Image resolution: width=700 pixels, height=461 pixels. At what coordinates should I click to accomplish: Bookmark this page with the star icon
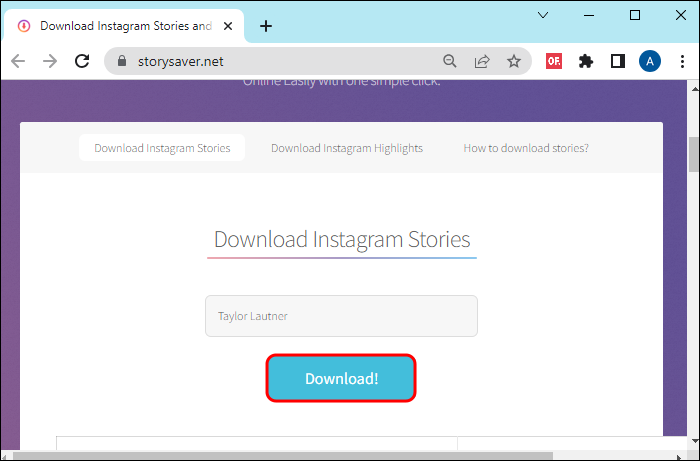coord(514,61)
